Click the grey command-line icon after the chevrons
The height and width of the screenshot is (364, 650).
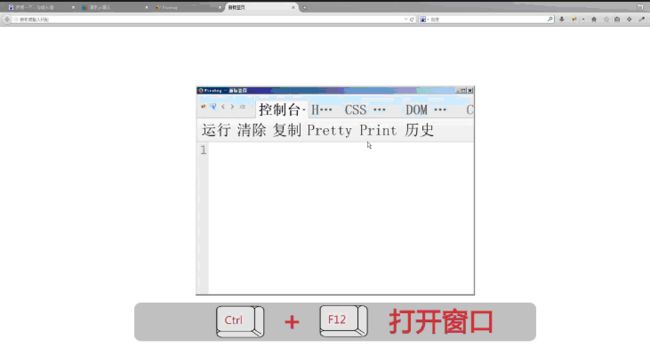[243, 107]
